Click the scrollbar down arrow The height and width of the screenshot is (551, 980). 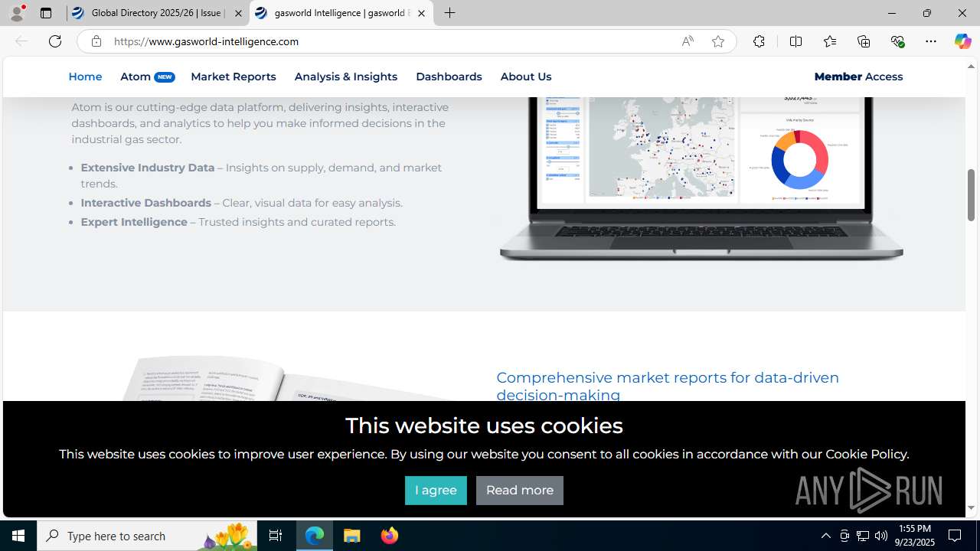971,507
